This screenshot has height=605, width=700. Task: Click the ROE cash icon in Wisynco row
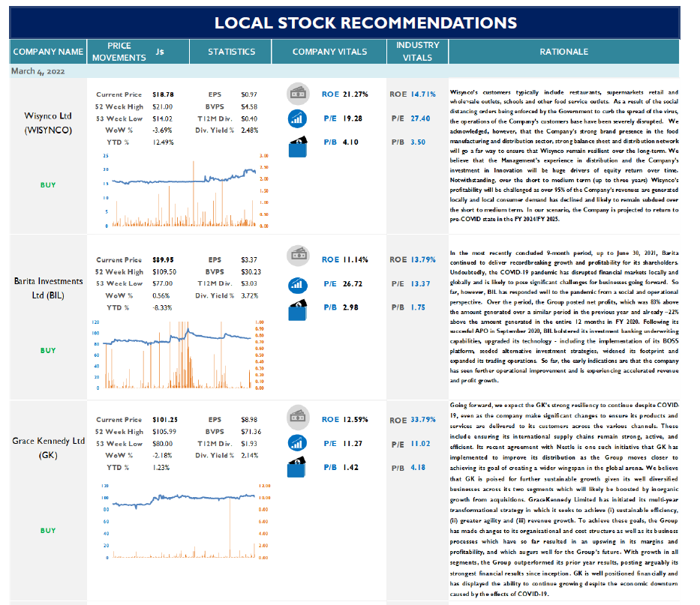tap(298, 94)
